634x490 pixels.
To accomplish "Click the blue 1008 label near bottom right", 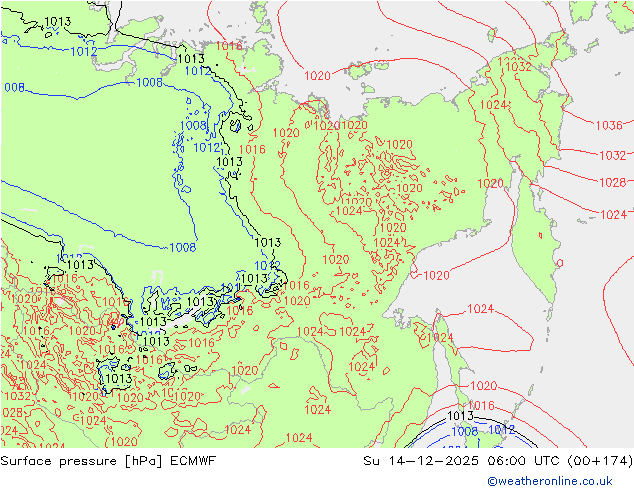I will tap(465, 431).
